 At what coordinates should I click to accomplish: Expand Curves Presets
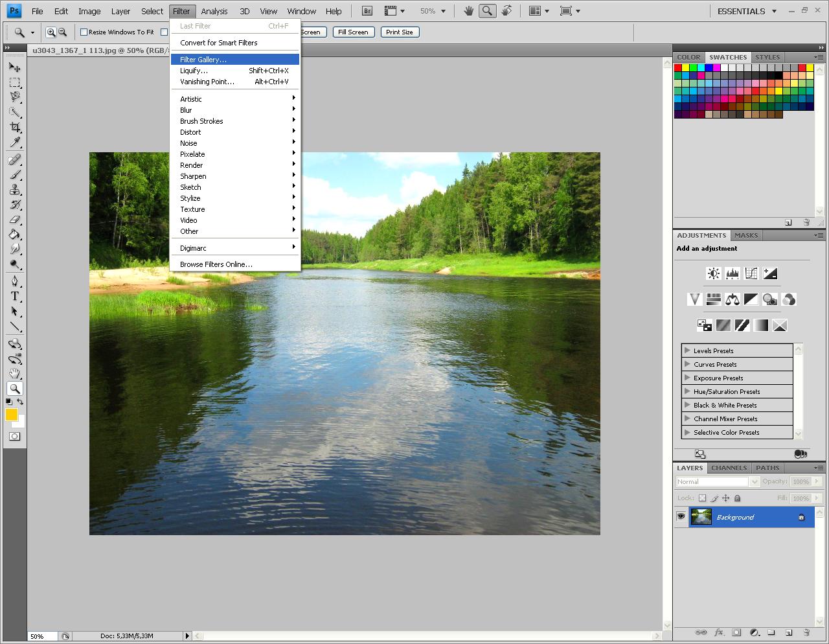tap(687, 364)
